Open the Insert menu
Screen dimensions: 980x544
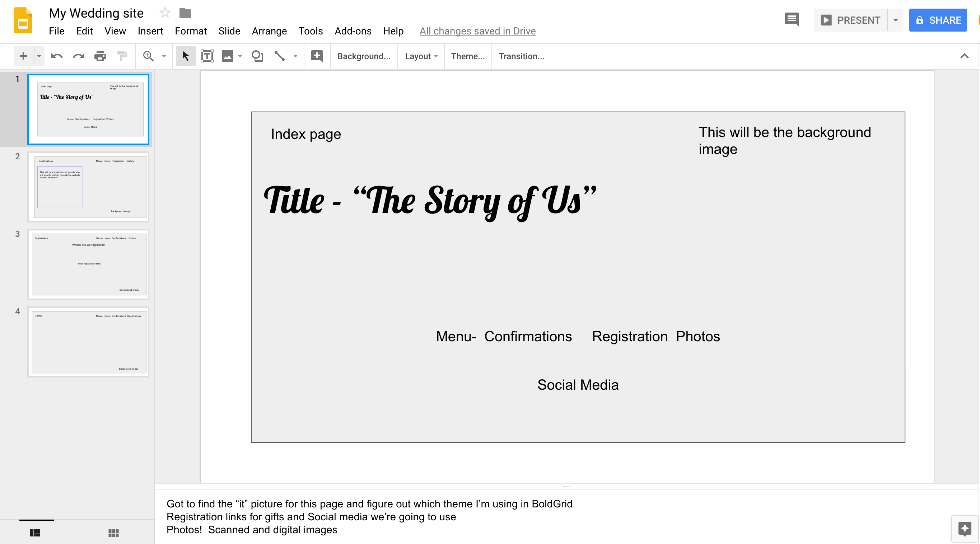(150, 31)
